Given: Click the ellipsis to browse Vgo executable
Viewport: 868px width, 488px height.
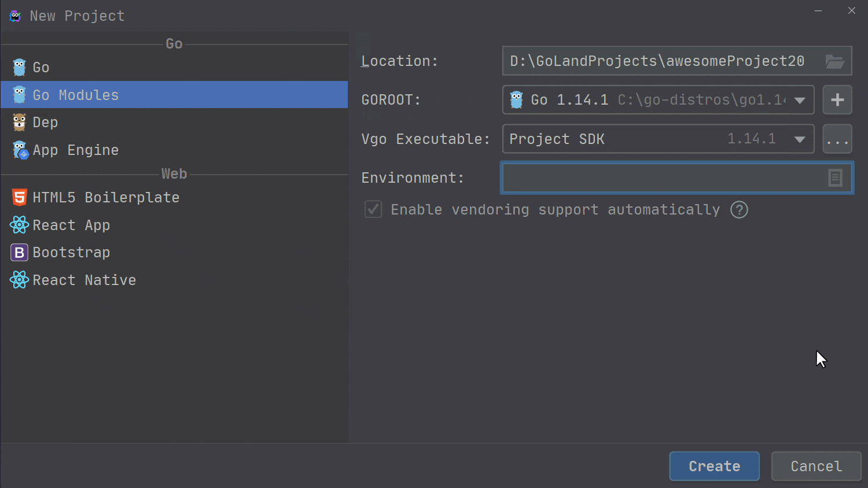Looking at the screenshot, I should point(837,139).
